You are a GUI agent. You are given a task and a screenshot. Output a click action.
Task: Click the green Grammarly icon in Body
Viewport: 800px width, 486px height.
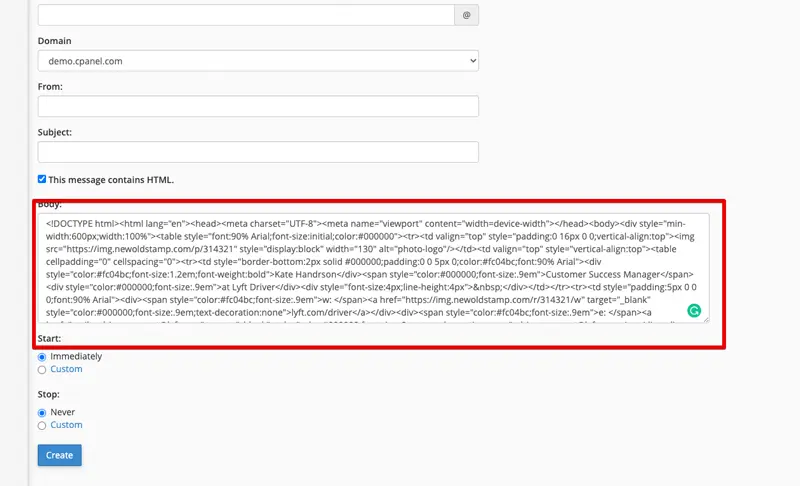694,311
